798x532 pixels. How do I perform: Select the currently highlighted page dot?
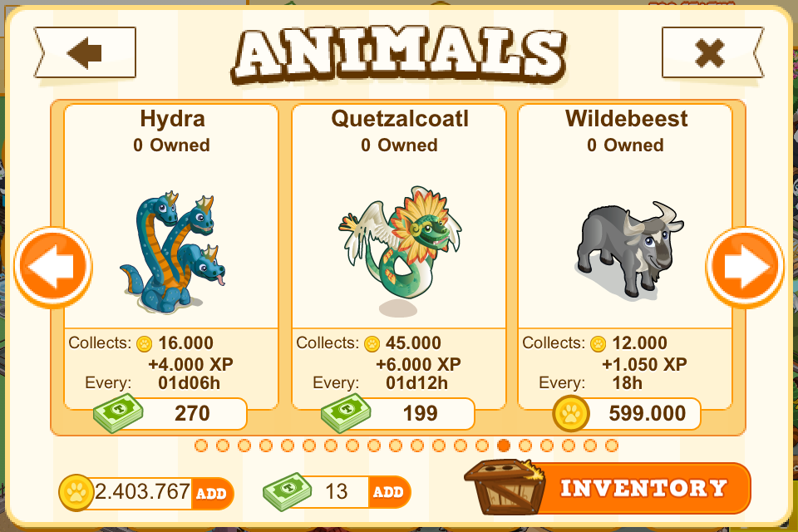[x=504, y=446]
